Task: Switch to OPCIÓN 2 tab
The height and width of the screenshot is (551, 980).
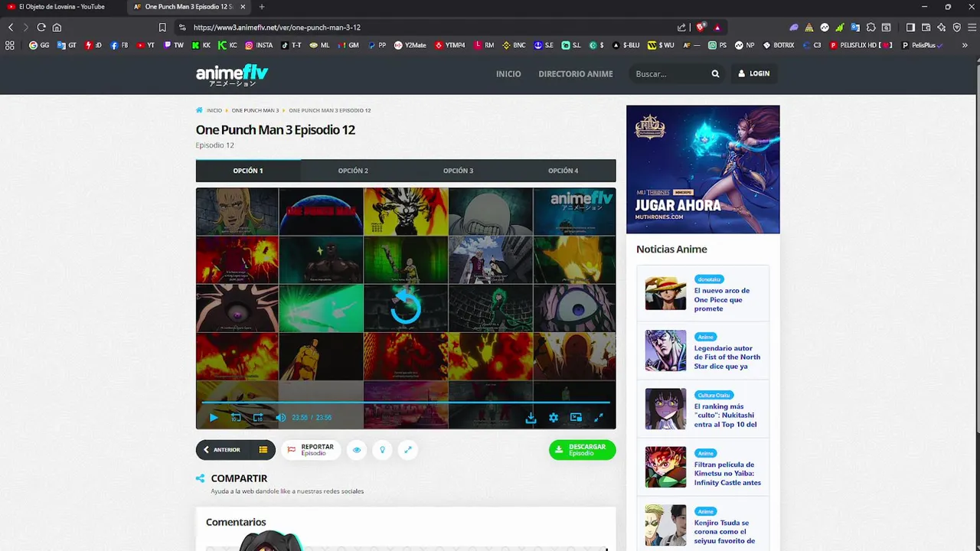Action: coord(353,171)
